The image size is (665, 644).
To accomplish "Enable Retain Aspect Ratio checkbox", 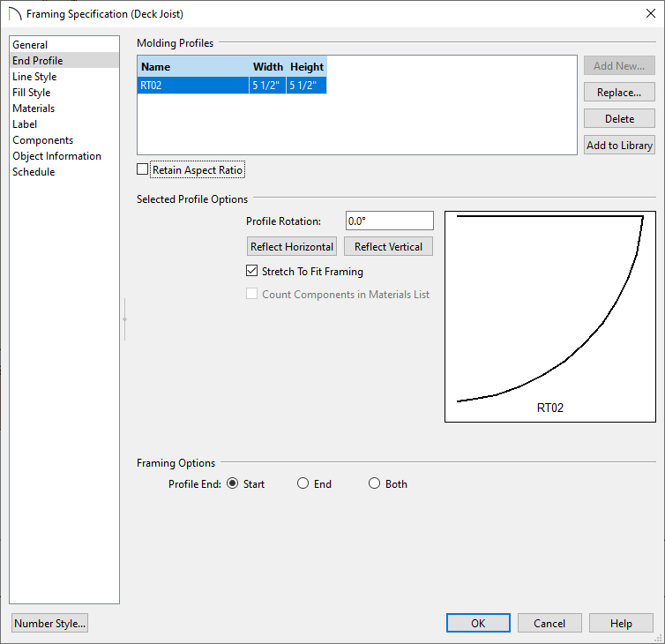I will click(x=143, y=169).
